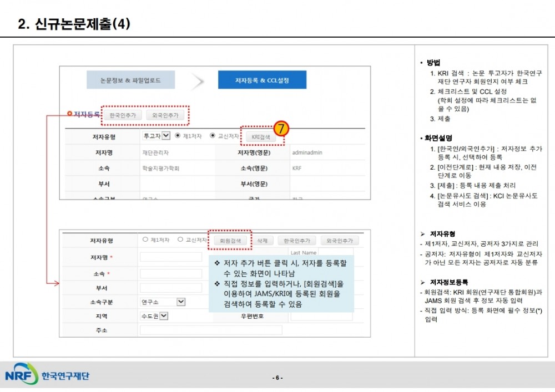Click the 저자명 input field

point(171,257)
